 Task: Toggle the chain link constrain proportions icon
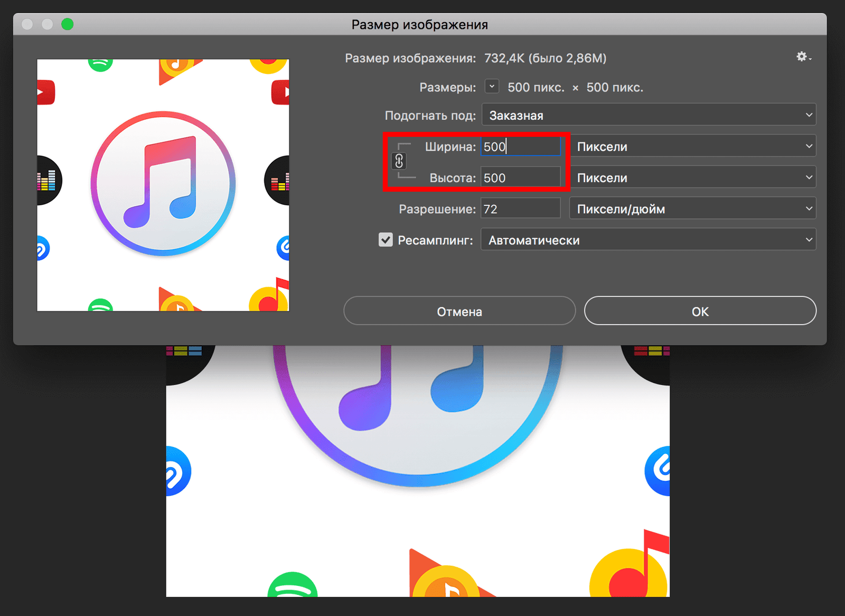click(399, 161)
